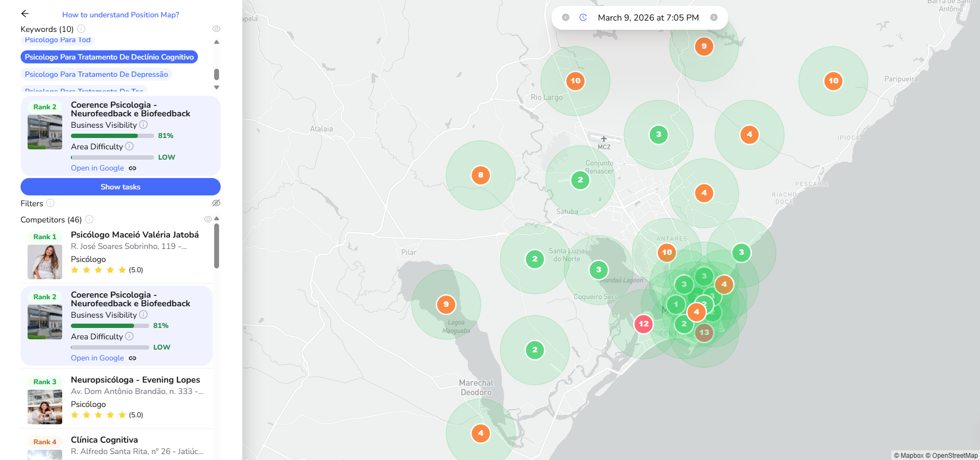Click Business Visibility info icon in competitors list
Image resolution: width=980 pixels, height=460 pixels.
(143, 314)
